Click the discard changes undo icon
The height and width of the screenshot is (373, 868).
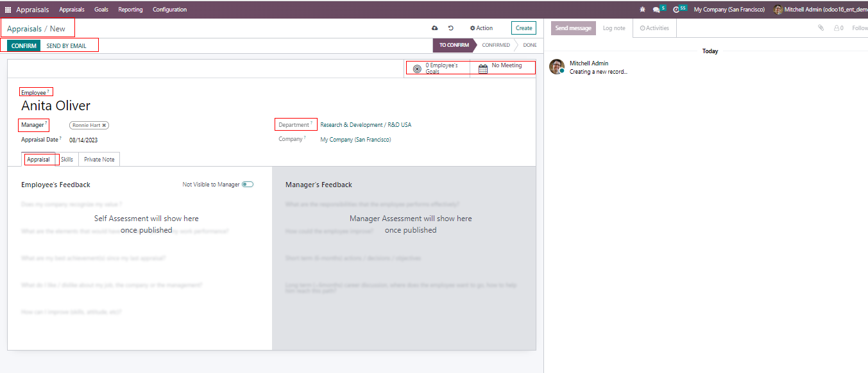(x=451, y=28)
